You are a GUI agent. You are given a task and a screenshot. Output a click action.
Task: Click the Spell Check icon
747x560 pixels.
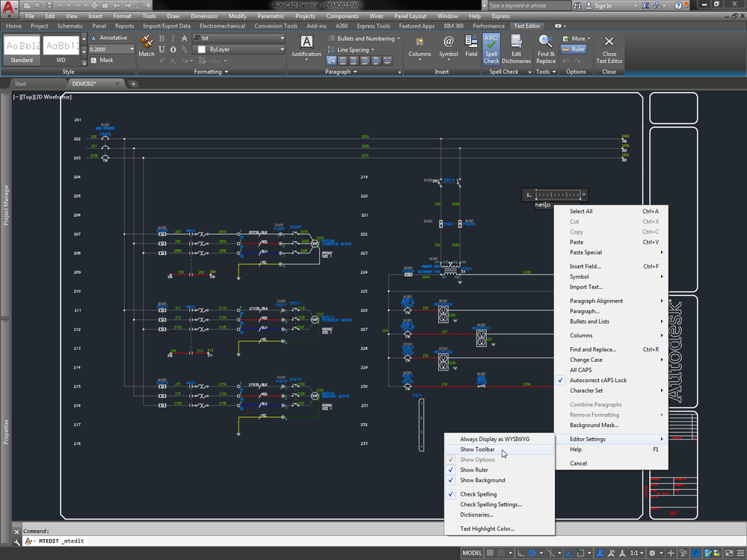[x=491, y=49]
